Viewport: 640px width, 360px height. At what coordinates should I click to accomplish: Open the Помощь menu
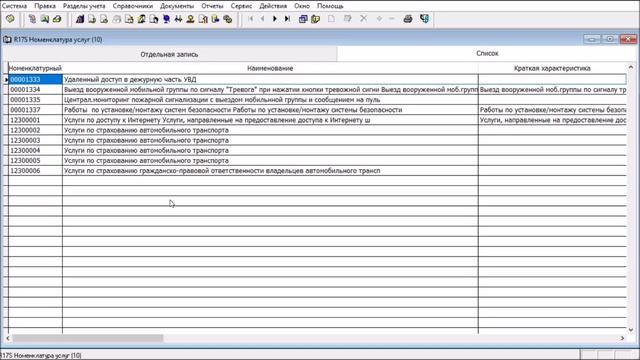[x=330, y=6]
